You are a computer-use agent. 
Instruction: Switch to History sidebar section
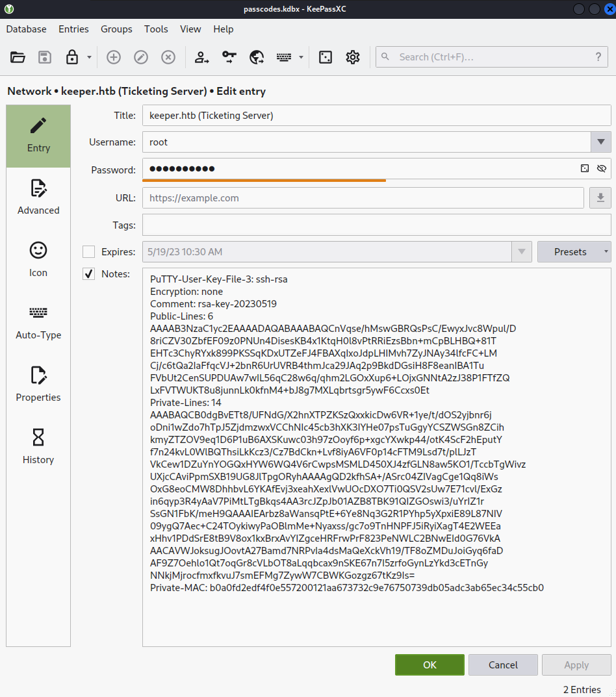[38, 447]
